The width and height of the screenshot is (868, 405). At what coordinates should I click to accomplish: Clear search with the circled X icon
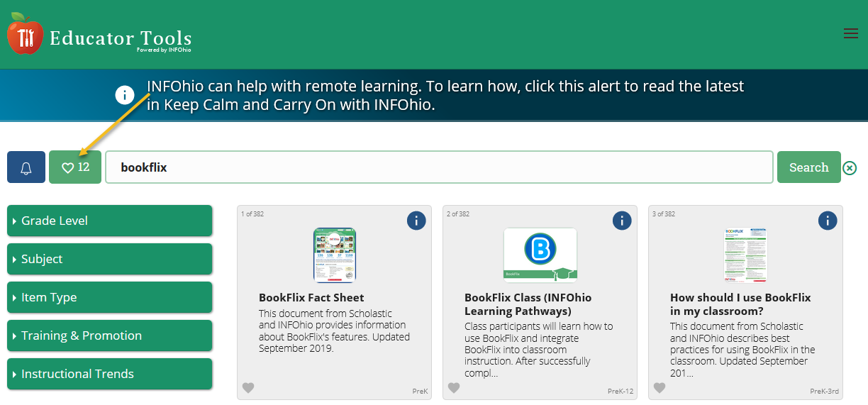coord(850,168)
